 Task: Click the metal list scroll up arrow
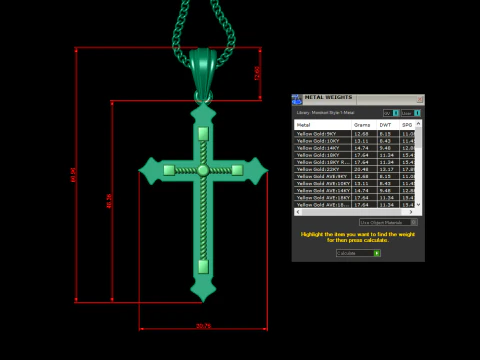point(419,124)
